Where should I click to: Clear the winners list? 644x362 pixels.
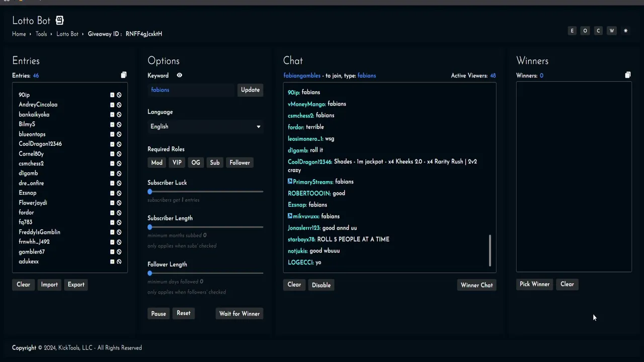tap(568, 285)
